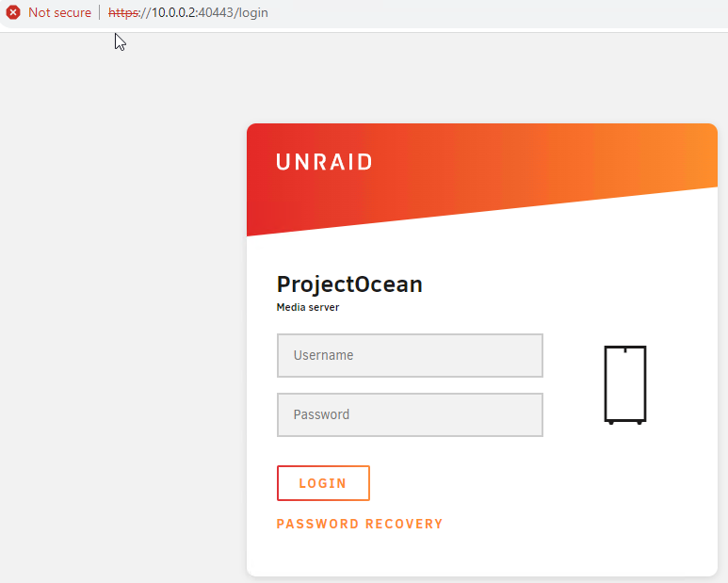
Task: Click the "Media server" description text
Action: (307, 307)
